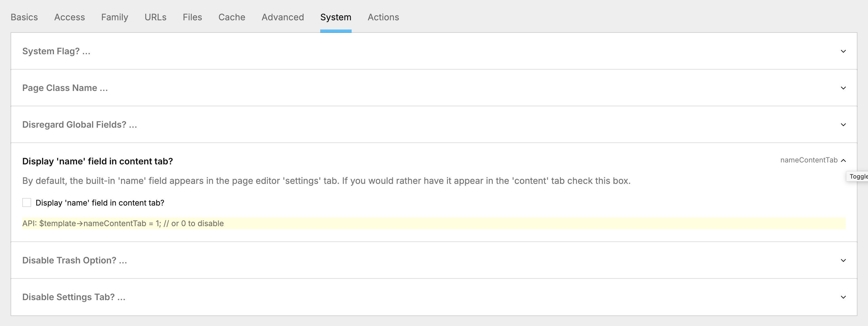Viewport: 868px width, 326px height.
Task: Click chevron for Disregard Global Fields
Action: [x=843, y=125]
